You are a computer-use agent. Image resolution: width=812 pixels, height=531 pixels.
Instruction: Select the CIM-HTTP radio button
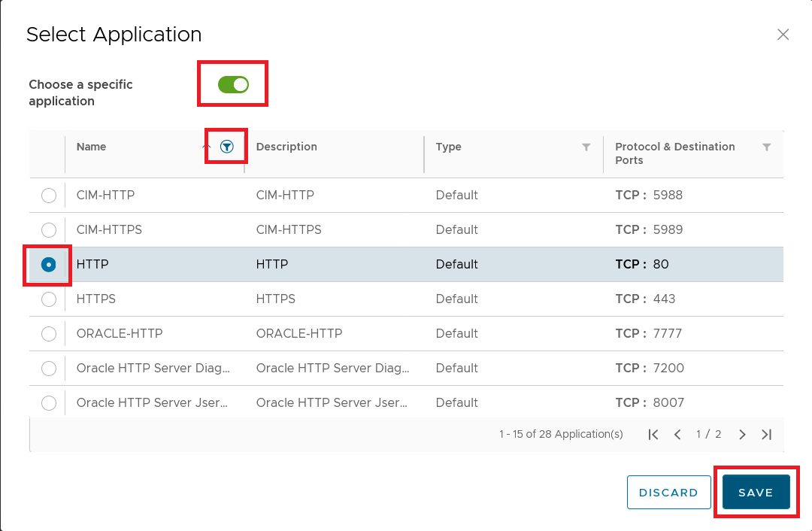click(49, 196)
